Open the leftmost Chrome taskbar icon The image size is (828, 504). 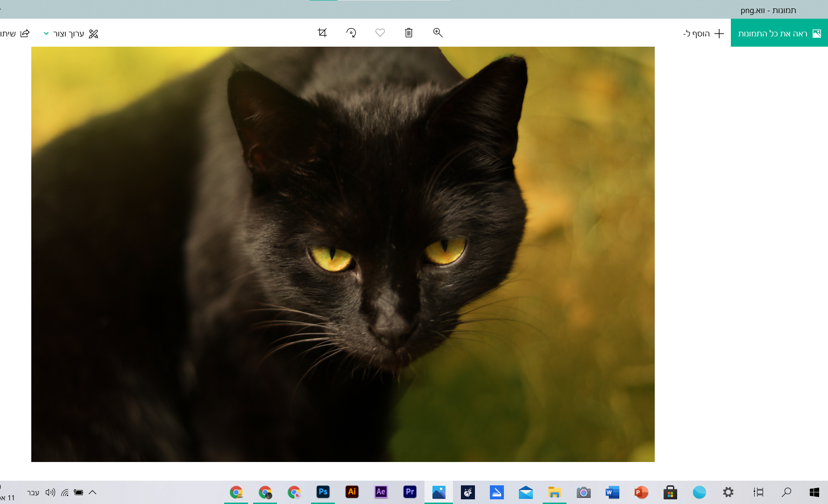pyautogui.click(x=236, y=492)
